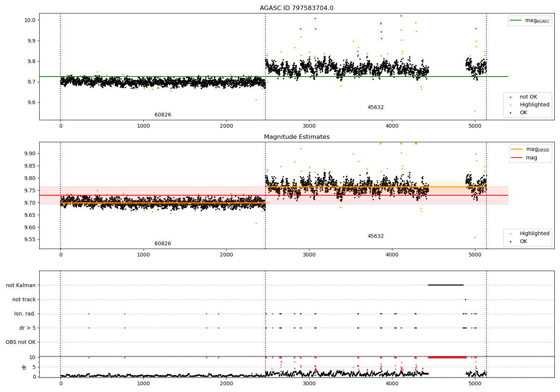This screenshot has height=392, width=560.
Task: Click the '9.7' y-axis tick in top plot
Action: click(x=32, y=82)
